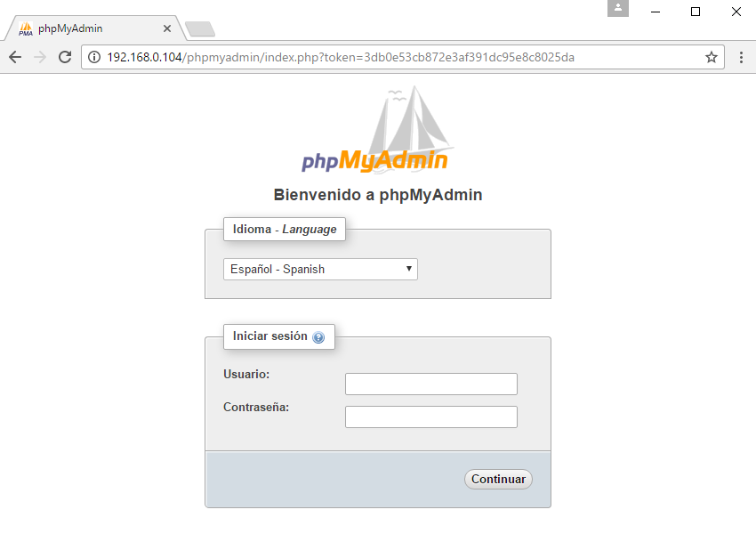Bookmark this page with the star icon
The height and width of the screenshot is (534, 756).
pyautogui.click(x=712, y=57)
